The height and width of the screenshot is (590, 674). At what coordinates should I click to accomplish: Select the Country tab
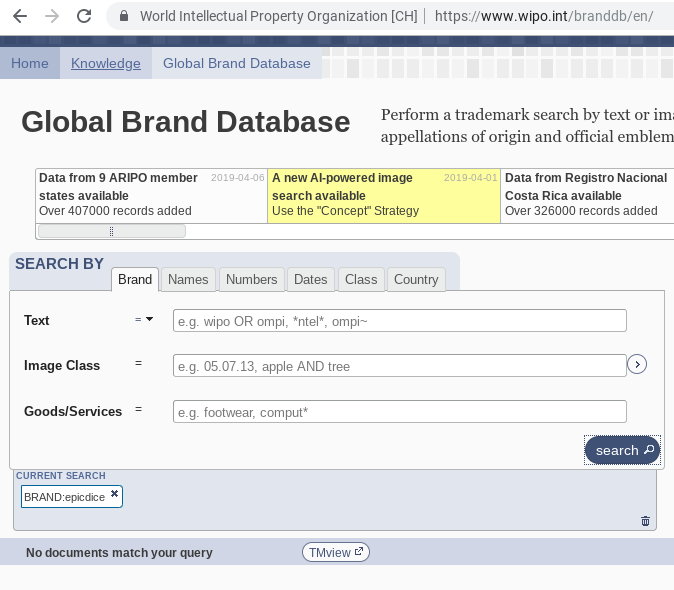click(x=416, y=279)
